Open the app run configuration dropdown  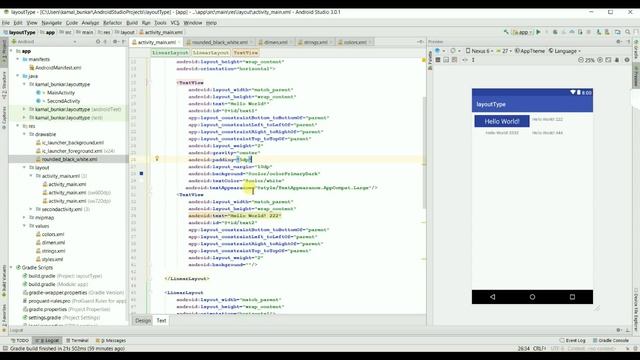pyautogui.click(x=522, y=32)
